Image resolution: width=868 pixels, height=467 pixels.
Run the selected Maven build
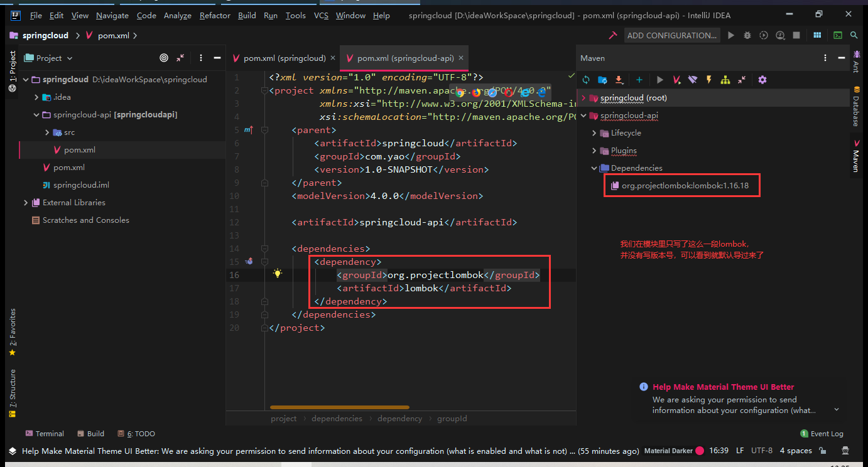tap(659, 80)
